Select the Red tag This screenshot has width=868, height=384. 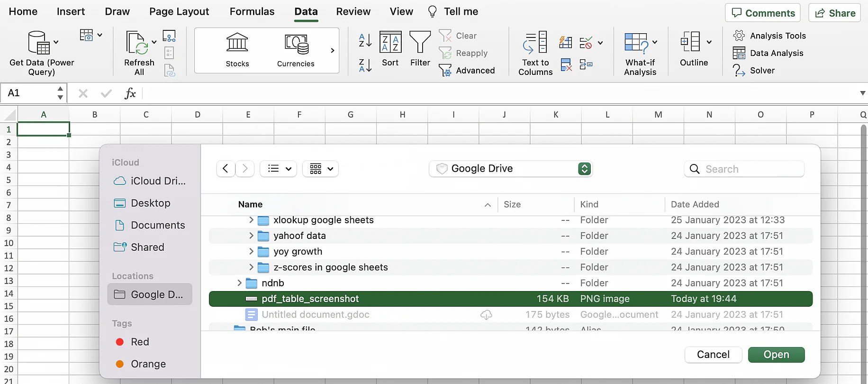(132, 342)
